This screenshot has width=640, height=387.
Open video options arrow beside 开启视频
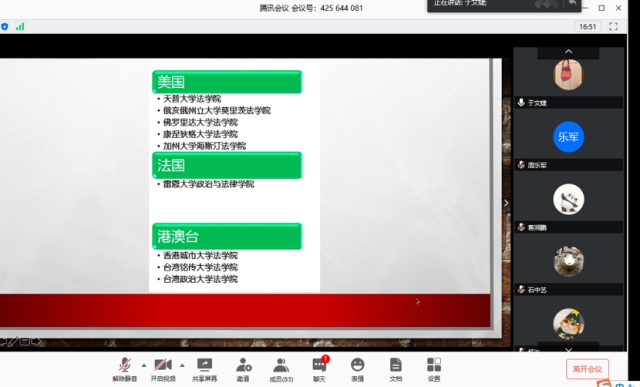click(182, 365)
